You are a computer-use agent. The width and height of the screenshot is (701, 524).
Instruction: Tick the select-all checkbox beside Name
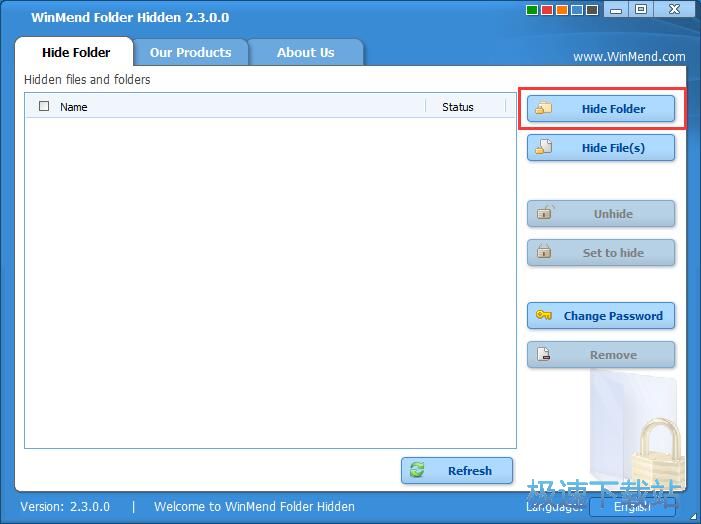pos(44,106)
